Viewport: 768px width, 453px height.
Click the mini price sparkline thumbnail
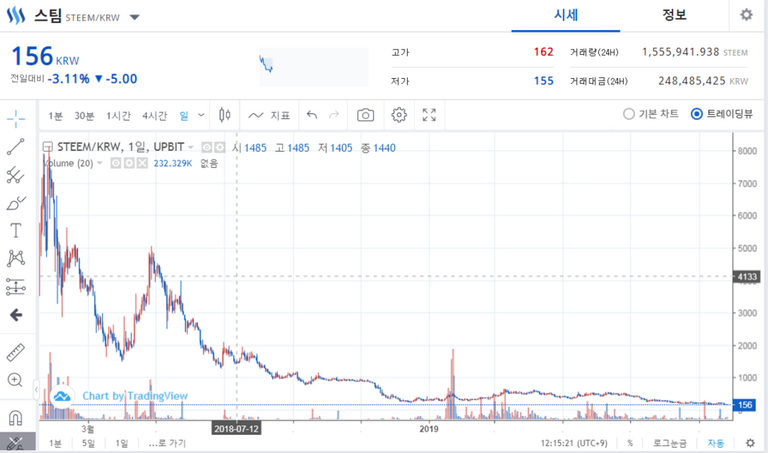(313, 67)
